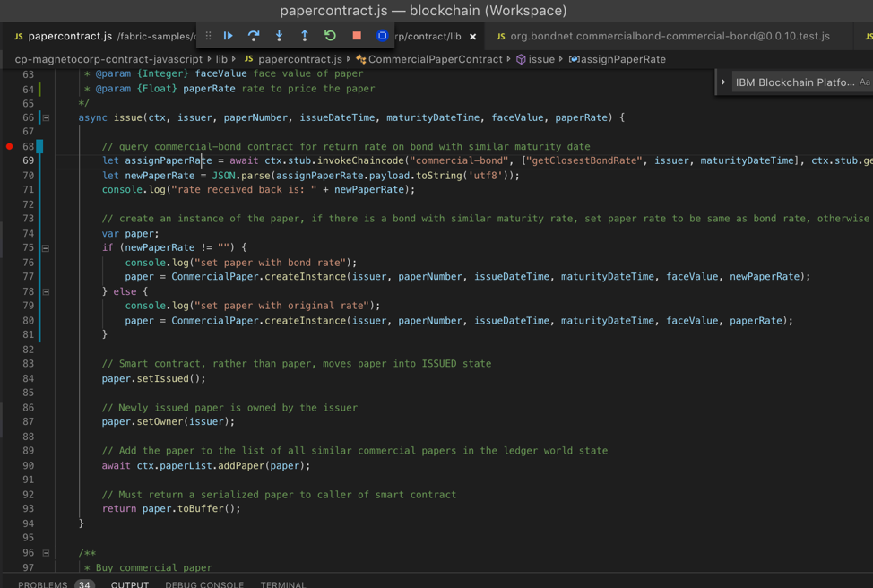Click JSON.parse call on line 70
Screen dimensions: 873x588
coord(241,176)
